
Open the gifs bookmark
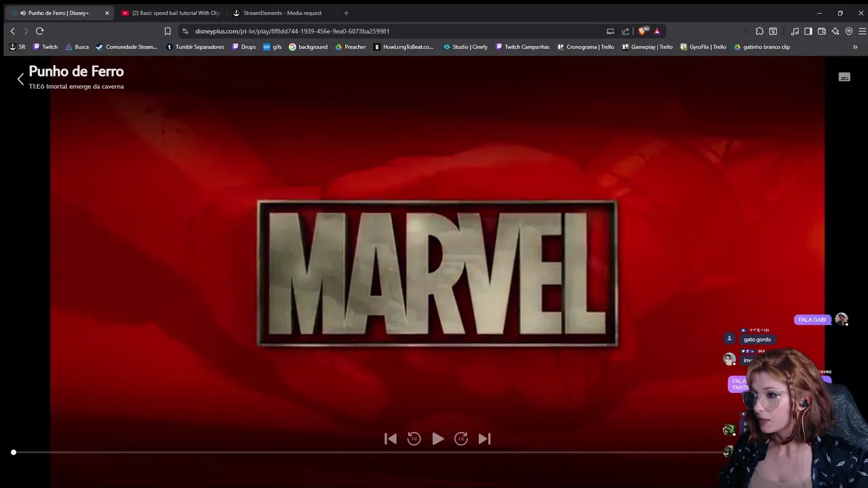272,47
